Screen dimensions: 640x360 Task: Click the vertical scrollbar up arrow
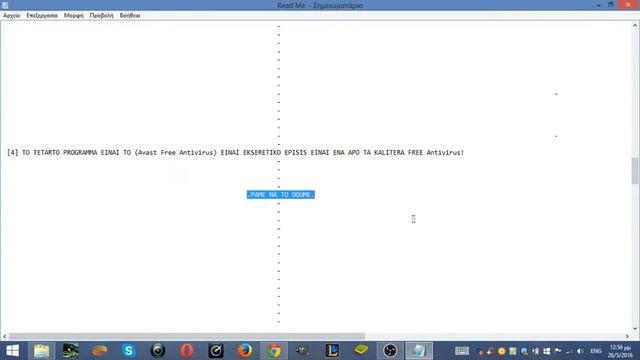pyautogui.click(x=635, y=25)
